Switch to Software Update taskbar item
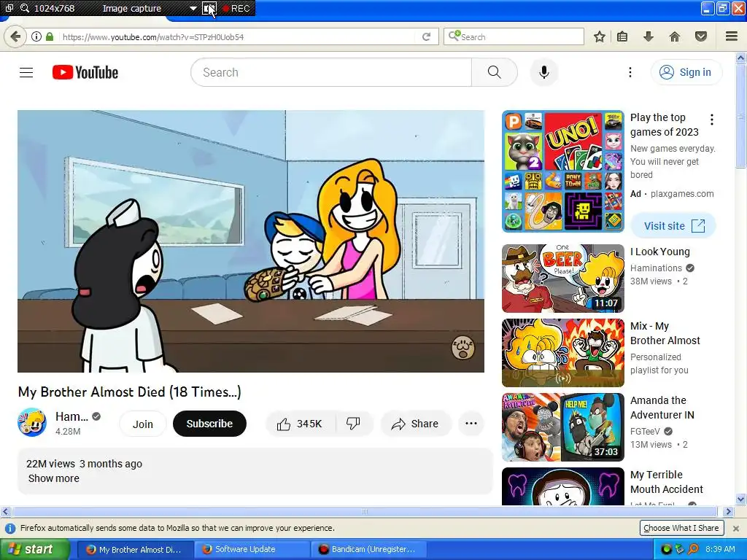747x560 pixels. [252, 550]
